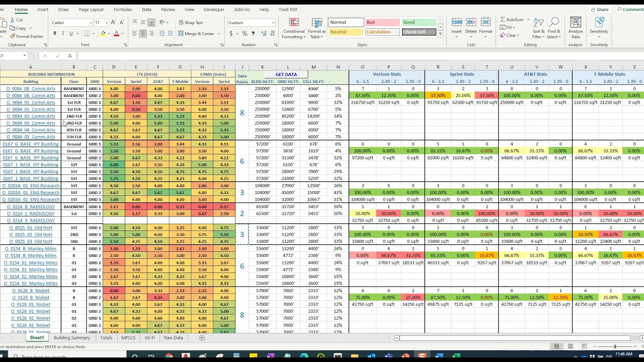Apply the yellow fill color
Viewport: 644px width, 362px height.
tap(103, 34)
